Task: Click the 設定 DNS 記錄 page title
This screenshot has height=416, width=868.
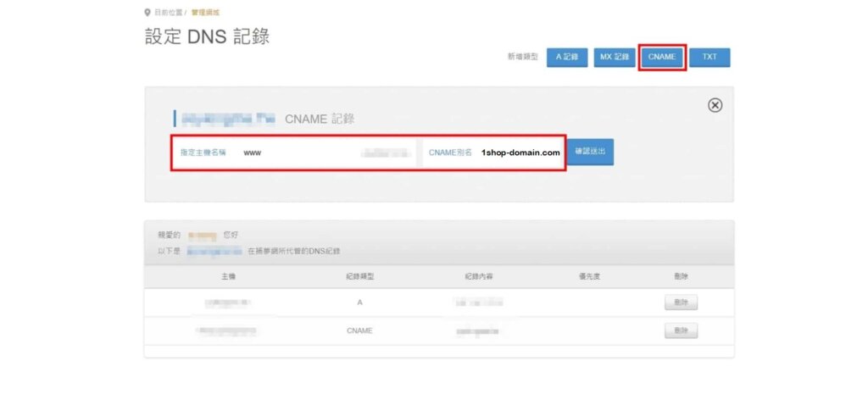Action: point(207,38)
